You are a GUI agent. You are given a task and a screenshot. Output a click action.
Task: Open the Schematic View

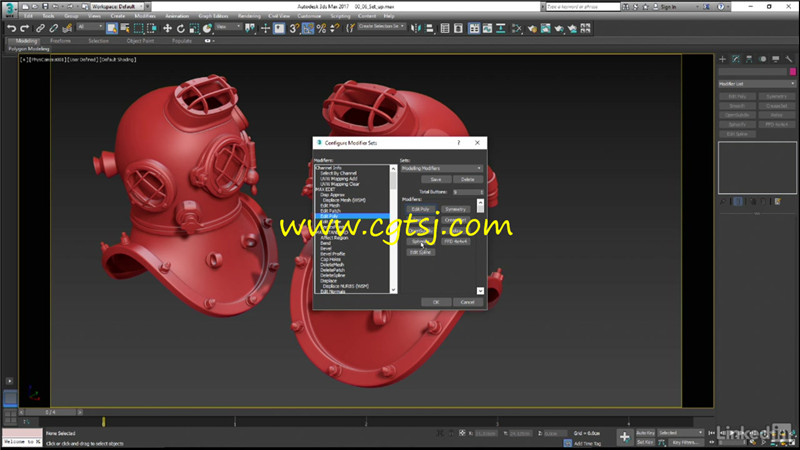click(501, 29)
